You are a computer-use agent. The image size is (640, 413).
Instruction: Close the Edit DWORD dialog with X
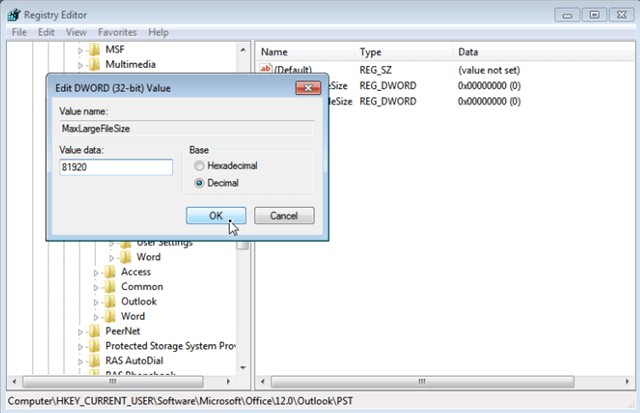tap(308, 88)
